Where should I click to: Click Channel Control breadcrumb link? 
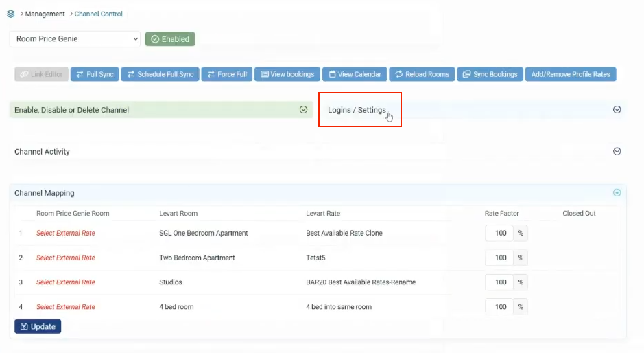99,14
